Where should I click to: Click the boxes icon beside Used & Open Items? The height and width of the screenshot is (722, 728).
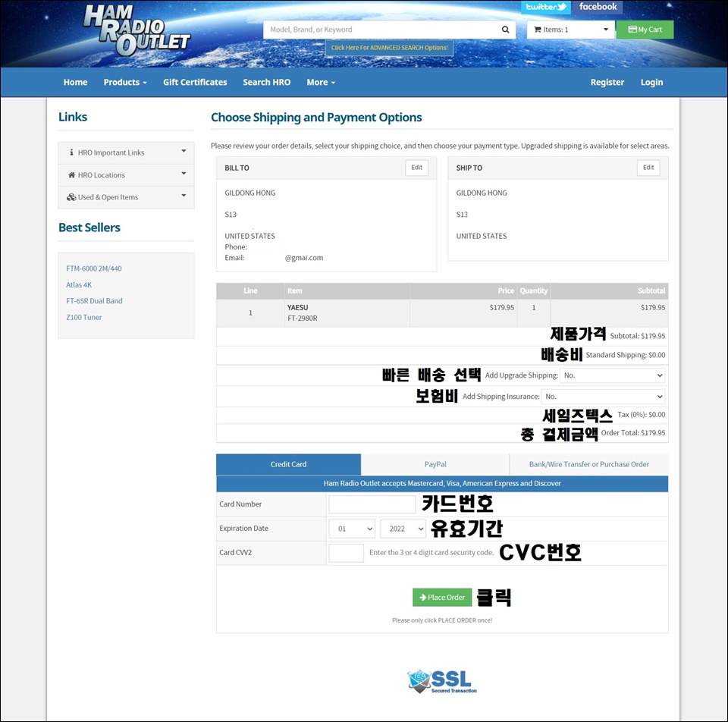pyautogui.click(x=71, y=197)
